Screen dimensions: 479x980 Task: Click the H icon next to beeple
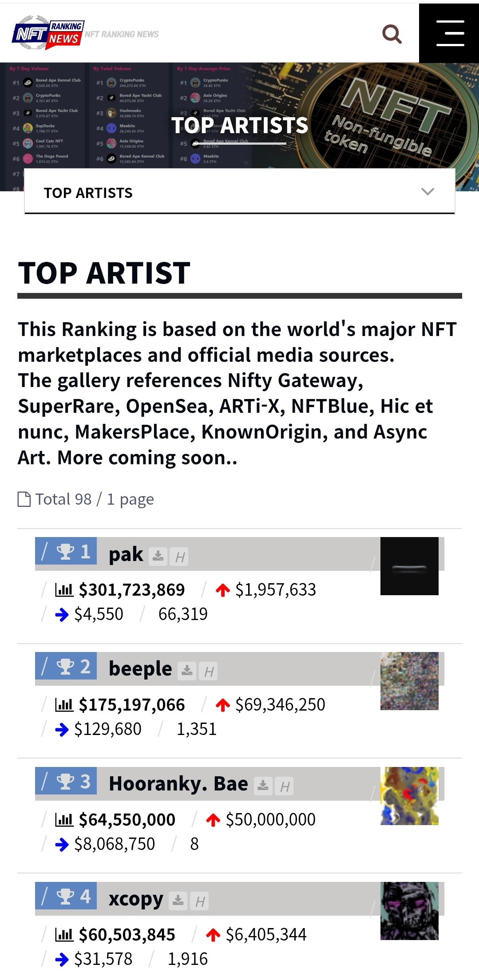click(x=209, y=671)
